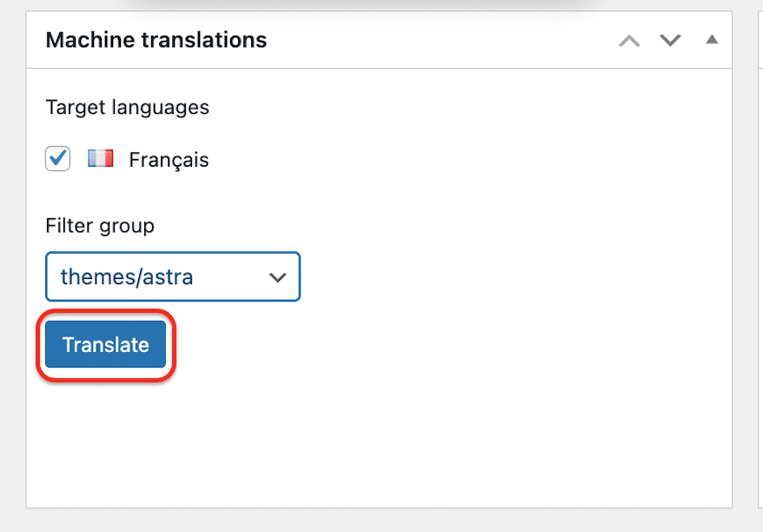
Task: Select the dropdown chevron next to themes/astra
Action: click(278, 276)
